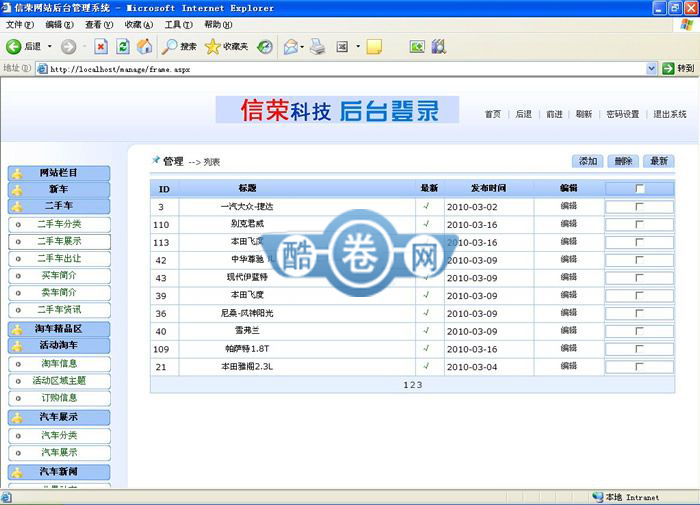Check the box for ID 39 row
The image size is (700, 505).
(x=640, y=296)
